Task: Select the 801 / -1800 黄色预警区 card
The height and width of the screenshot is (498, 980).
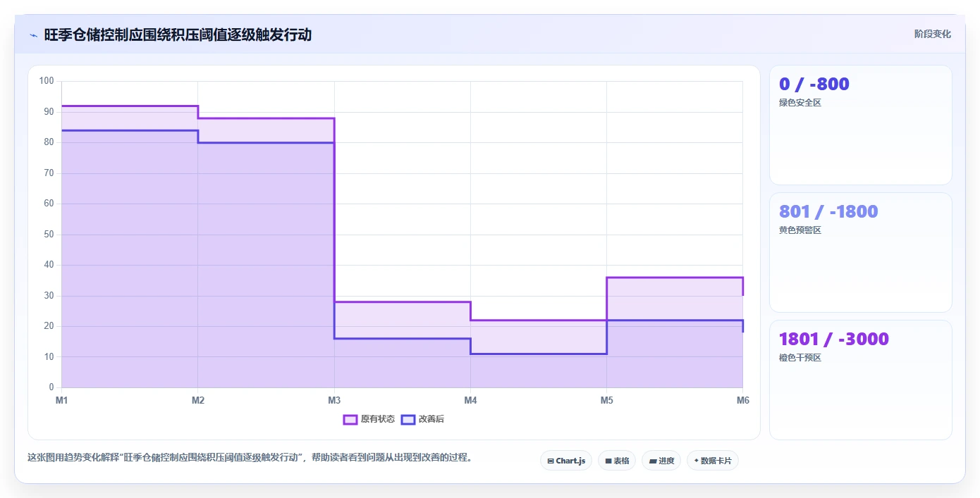Action: pos(861,252)
